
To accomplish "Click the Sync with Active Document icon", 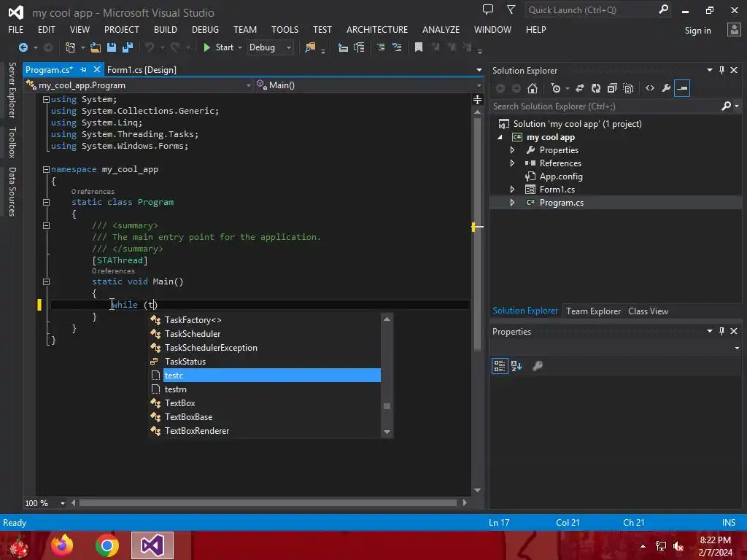I will [x=580, y=88].
